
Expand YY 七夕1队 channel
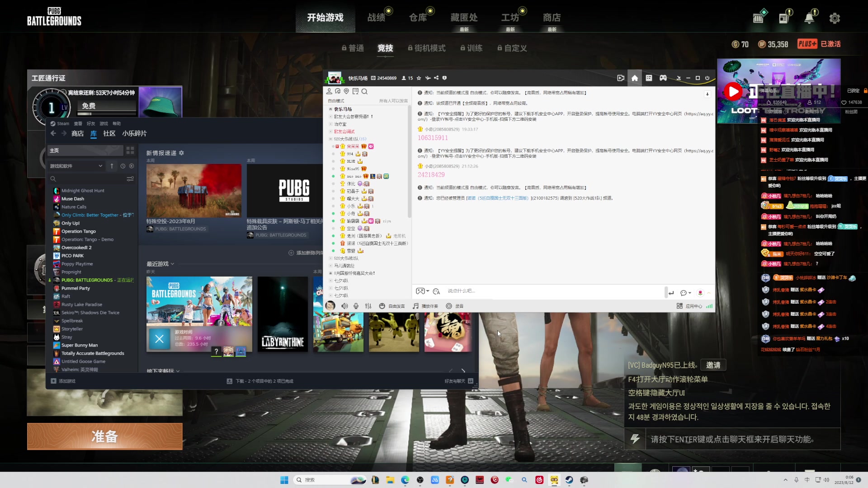point(330,281)
